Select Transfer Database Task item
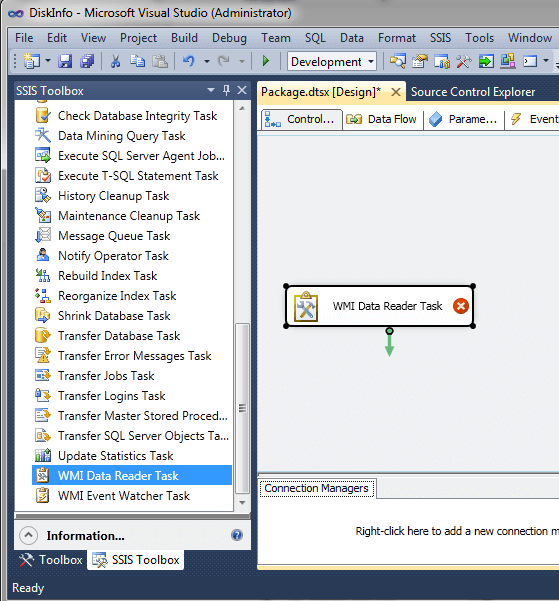This screenshot has height=601, width=559. tap(132, 336)
